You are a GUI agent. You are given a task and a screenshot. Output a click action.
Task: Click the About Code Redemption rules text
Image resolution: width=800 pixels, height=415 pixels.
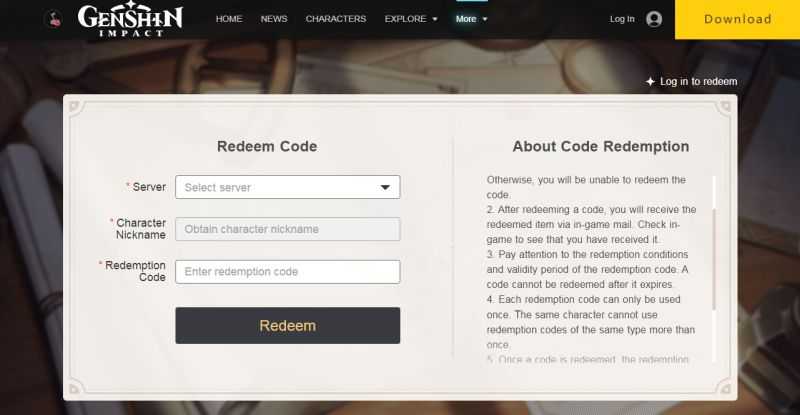(591, 269)
